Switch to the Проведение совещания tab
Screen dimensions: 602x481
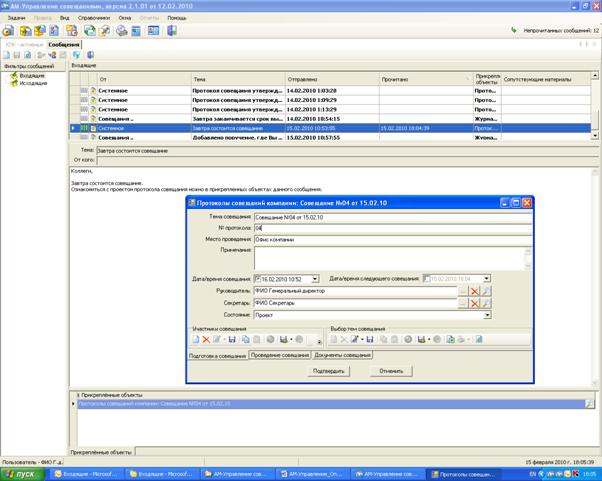280,355
